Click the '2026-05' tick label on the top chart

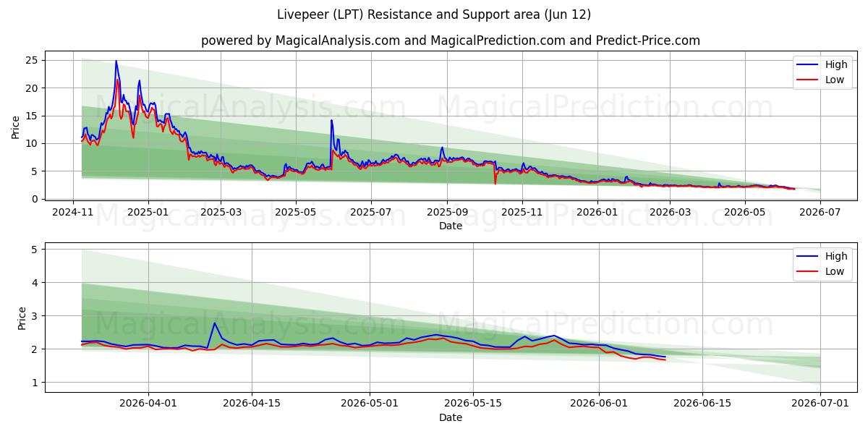pyautogui.click(x=745, y=212)
